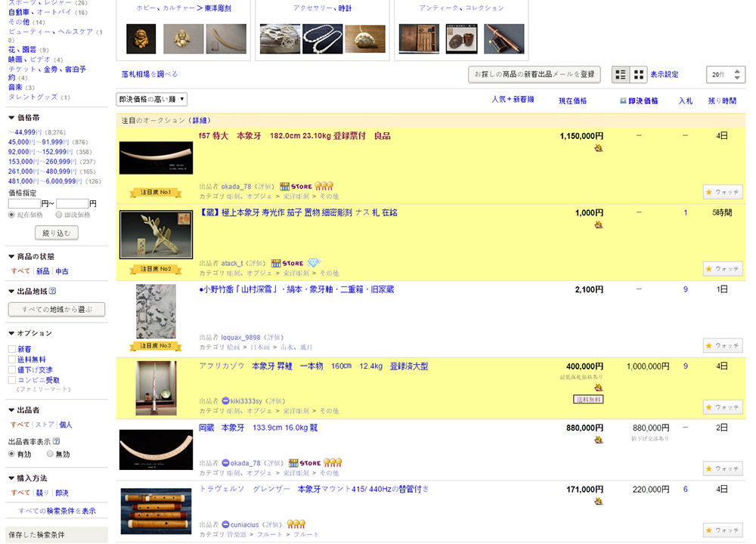This screenshot has height=544, width=756.
Task: Click STORE icon for okada_78 first listing
Action: [x=296, y=187]
